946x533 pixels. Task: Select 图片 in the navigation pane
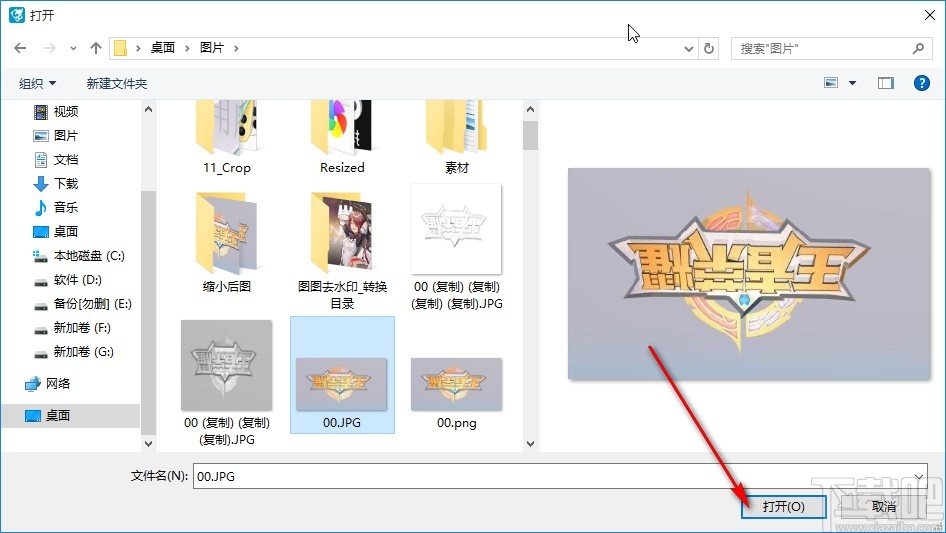pos(66,135)
